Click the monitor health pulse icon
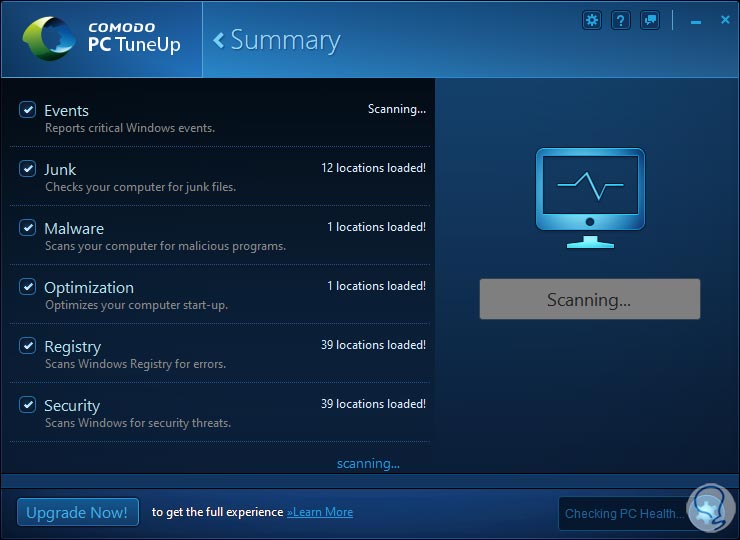Image resolution: width=740 pixels, height=540 pixels. tap(590, 198)
